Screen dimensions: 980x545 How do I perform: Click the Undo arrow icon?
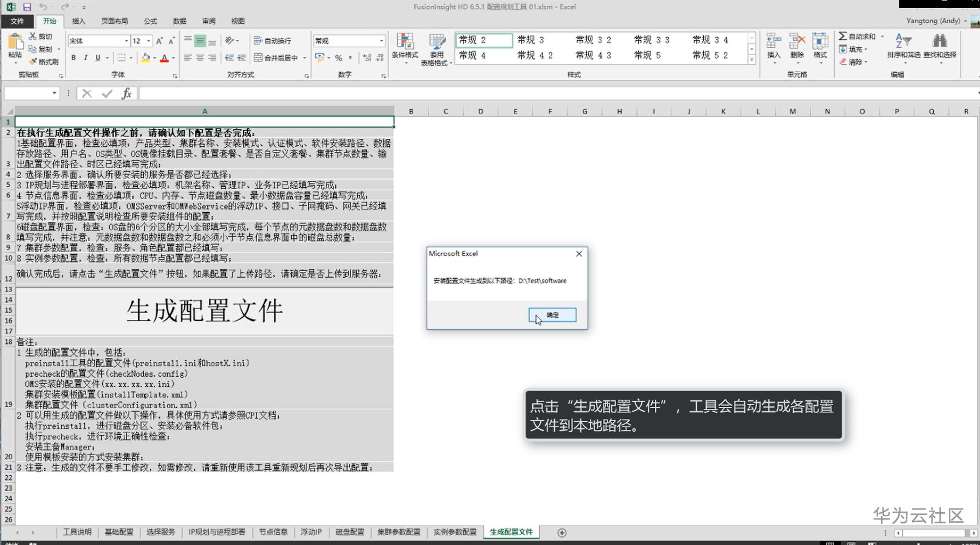tap(43, 7)
